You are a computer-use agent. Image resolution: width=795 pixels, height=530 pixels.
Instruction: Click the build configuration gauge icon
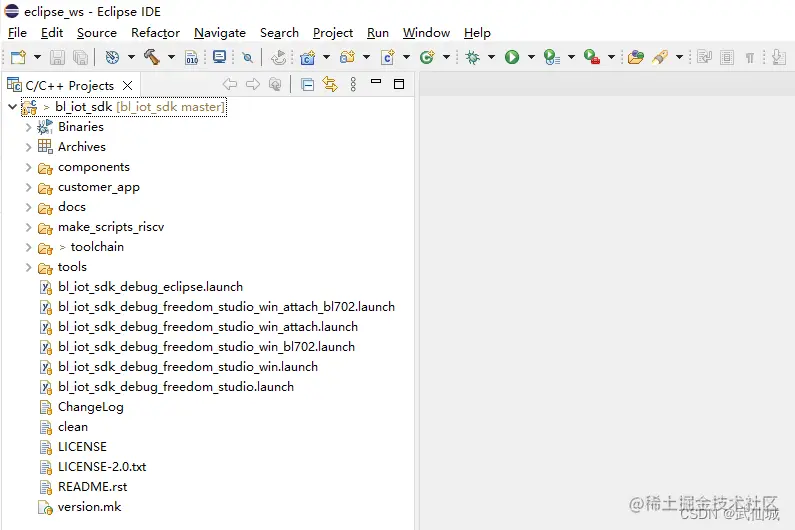coord(112,57)
